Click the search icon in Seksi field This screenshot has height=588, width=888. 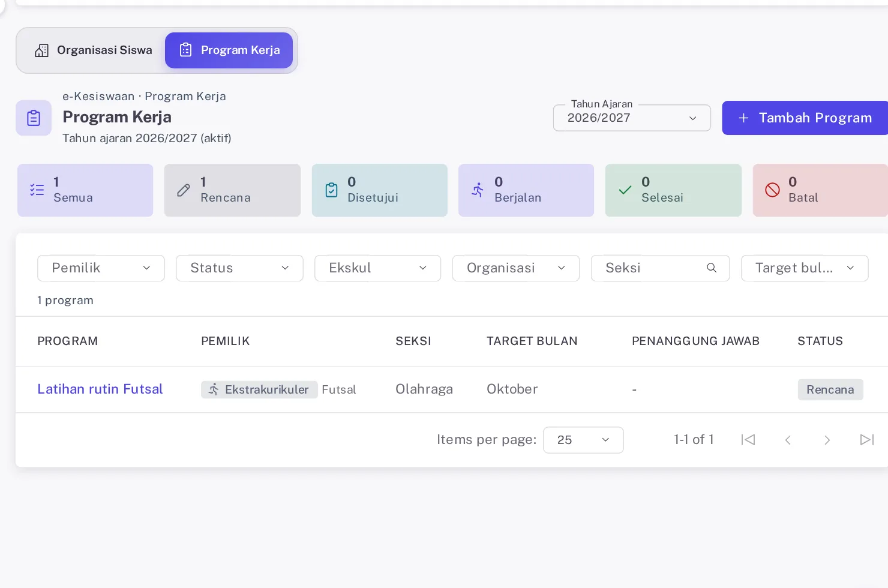coord(712,268)
